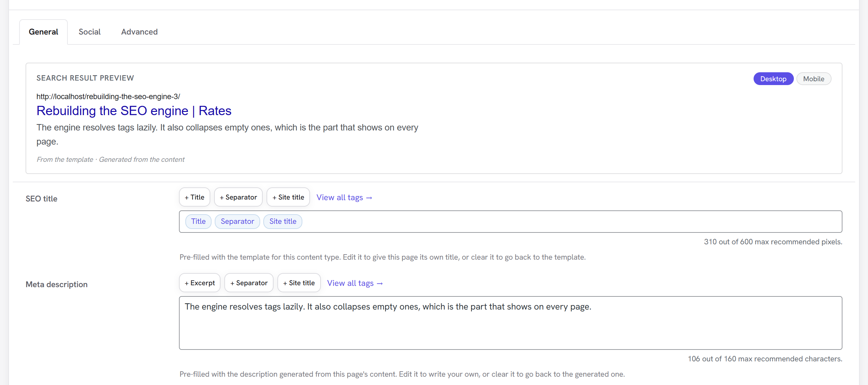The width and height of the screenshot is (868, 385).
Task: Add Separator tag to SEO title
Action: pos(238,197)
